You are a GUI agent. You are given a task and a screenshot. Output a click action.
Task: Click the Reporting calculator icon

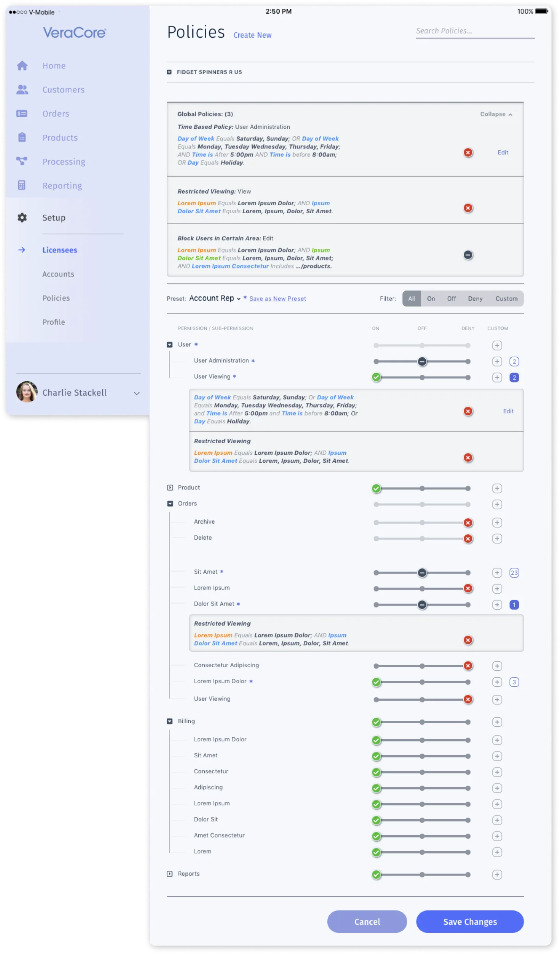coord(22,185)
